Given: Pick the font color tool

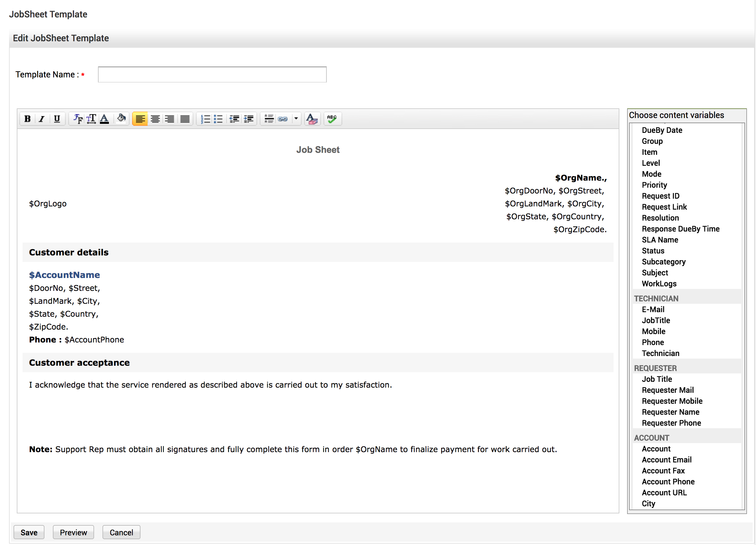Looking at the screenshot, I should (105, 119).
